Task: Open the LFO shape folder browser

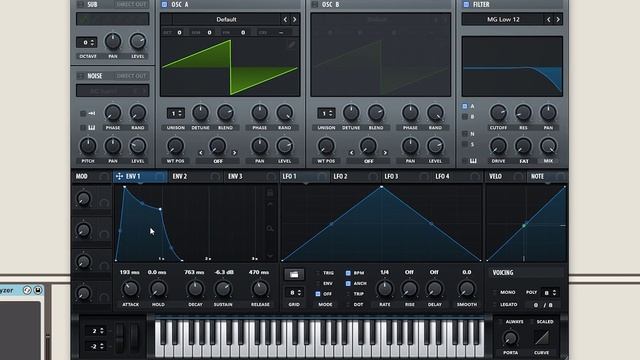Action: tap(294, 275)
